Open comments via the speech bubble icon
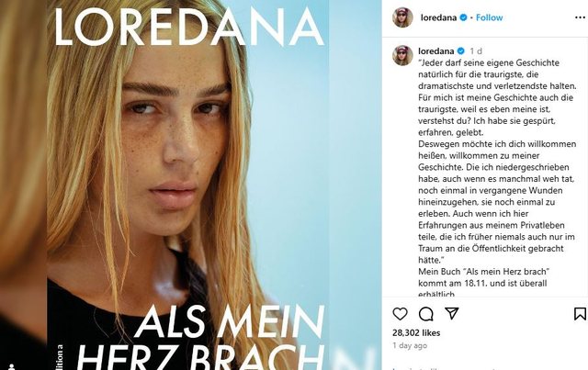This screenshot has width=588, height=370. (426, 314)
